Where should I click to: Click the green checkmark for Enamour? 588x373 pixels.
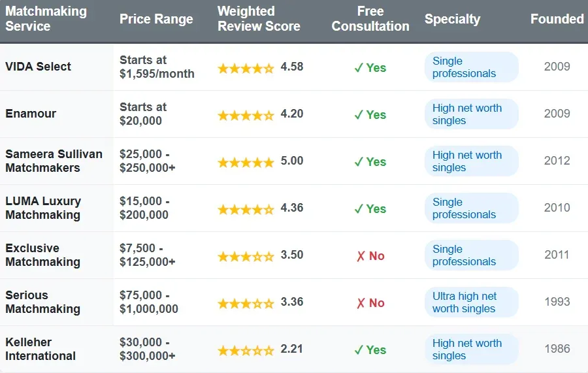(x=358, y=115)
